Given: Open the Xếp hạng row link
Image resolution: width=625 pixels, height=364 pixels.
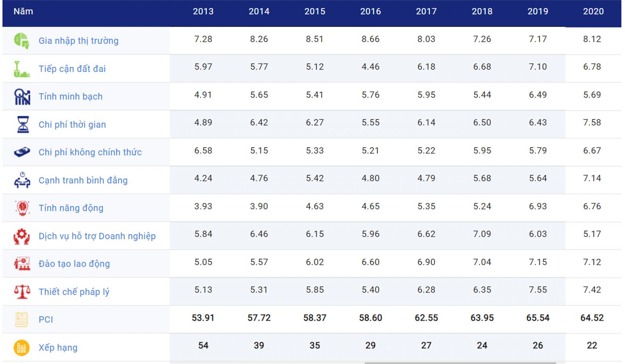Looking at the screenshot, I should (x=58, y=348).
